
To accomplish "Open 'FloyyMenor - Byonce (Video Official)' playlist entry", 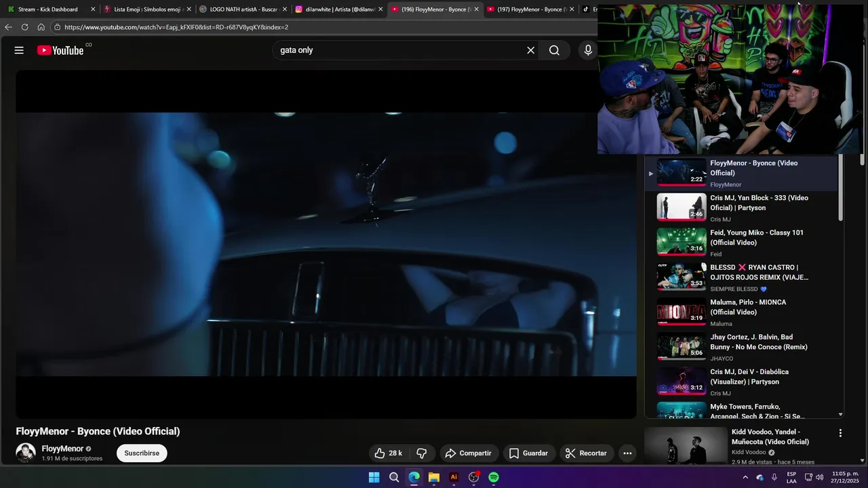I will pyautogui.click(x=742, y=173).
